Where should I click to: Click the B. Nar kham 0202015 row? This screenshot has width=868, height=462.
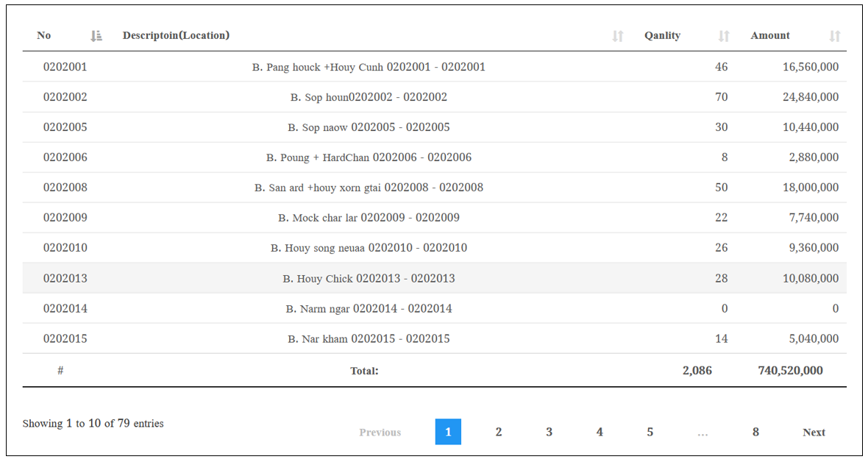coord(369,338)
